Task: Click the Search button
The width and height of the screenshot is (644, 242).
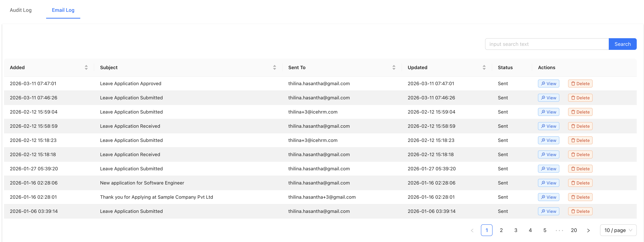Action: pos(623,44)
